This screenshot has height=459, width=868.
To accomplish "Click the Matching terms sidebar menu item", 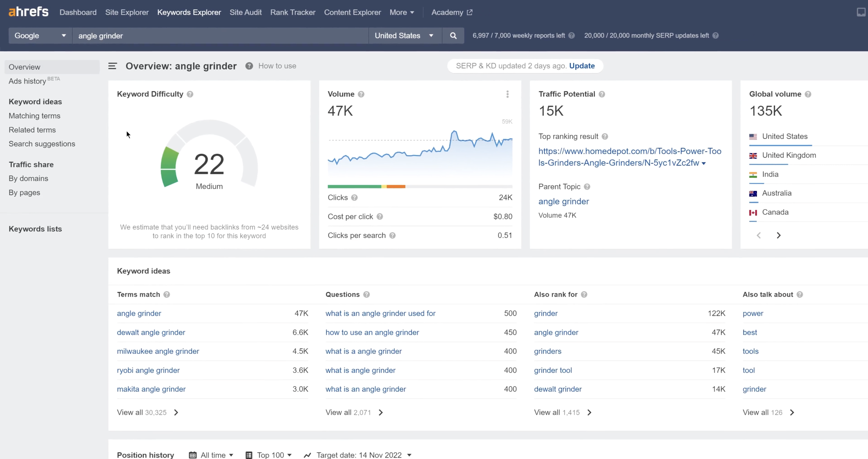I will [x=34, y=115].
